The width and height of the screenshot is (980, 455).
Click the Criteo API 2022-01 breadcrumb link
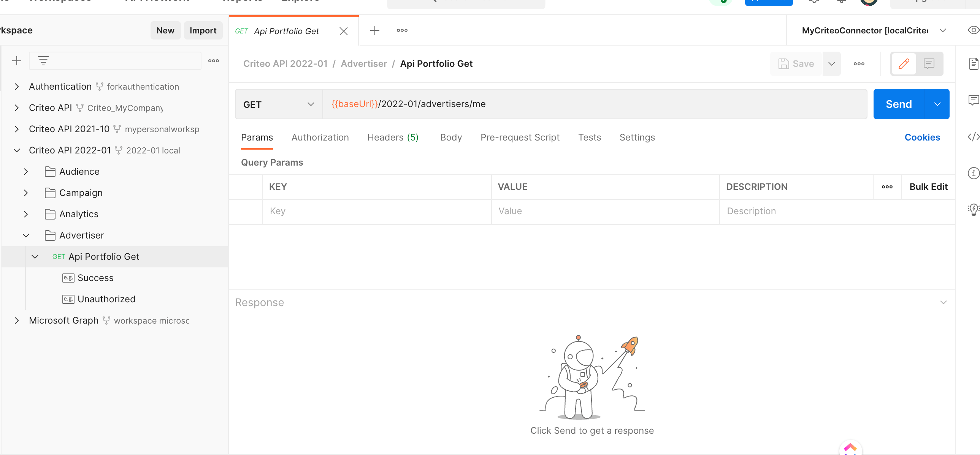coord(285,63)
